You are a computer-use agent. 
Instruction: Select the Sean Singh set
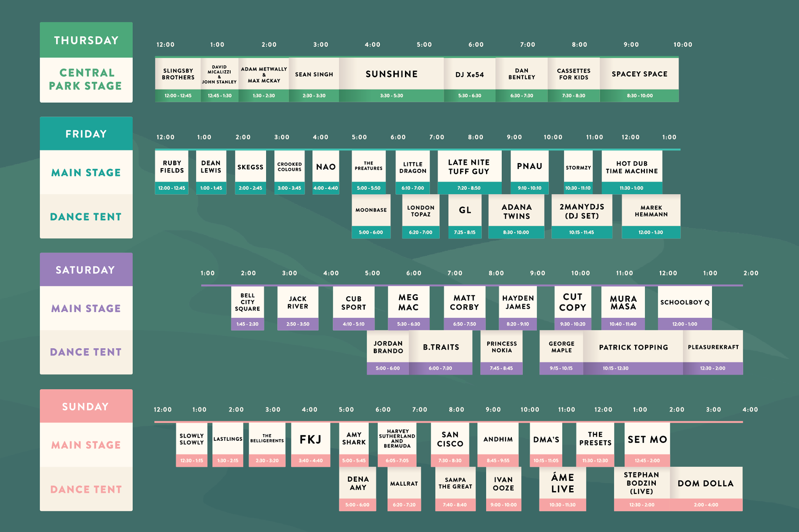[x=314, y=80]
